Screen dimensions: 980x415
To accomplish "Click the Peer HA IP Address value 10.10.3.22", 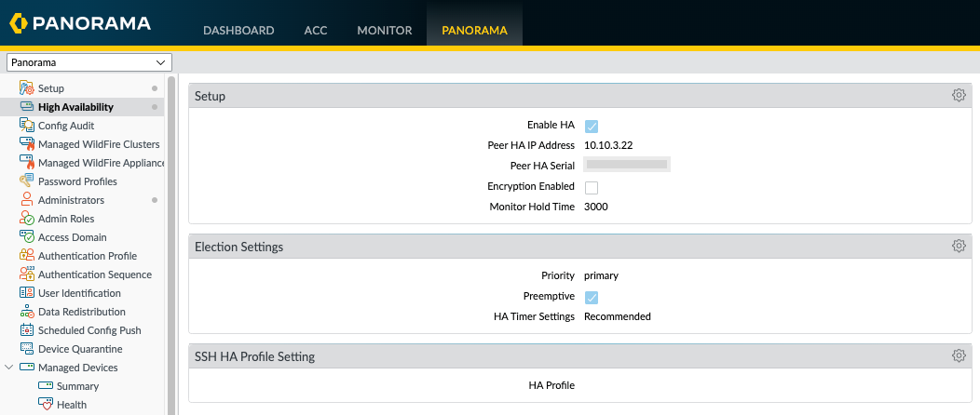I will pyautogui.click(x=608, y=145).
